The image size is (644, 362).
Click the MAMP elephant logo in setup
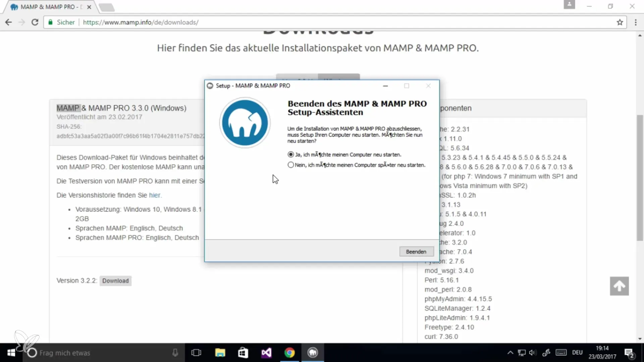coord(245,123)
